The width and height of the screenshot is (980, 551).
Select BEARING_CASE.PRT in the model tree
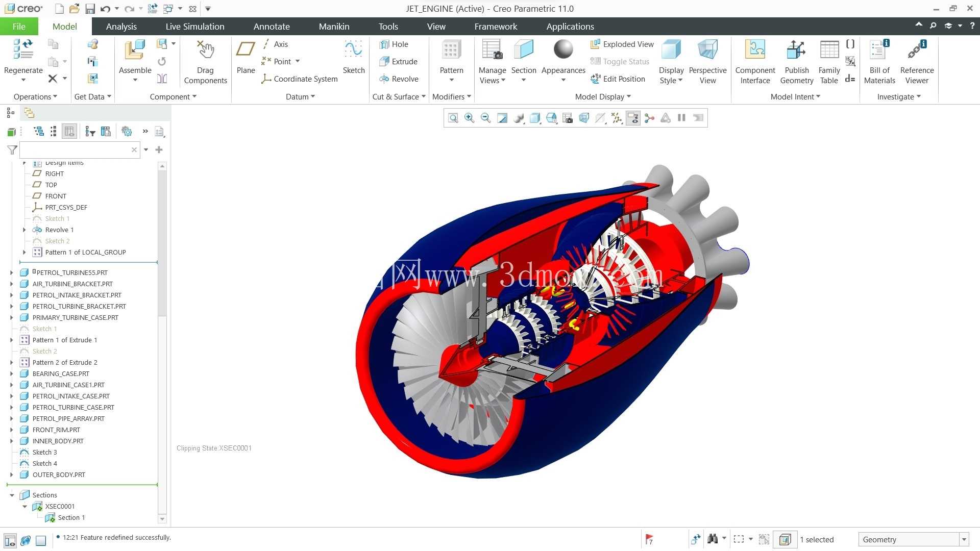coord(61,374)
